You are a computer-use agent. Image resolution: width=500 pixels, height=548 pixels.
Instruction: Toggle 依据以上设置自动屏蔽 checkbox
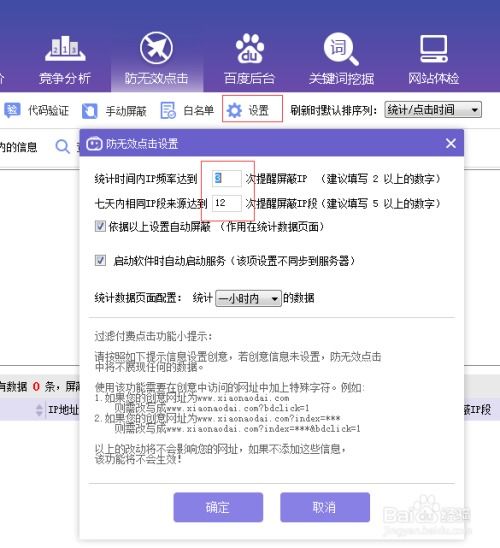100,226
